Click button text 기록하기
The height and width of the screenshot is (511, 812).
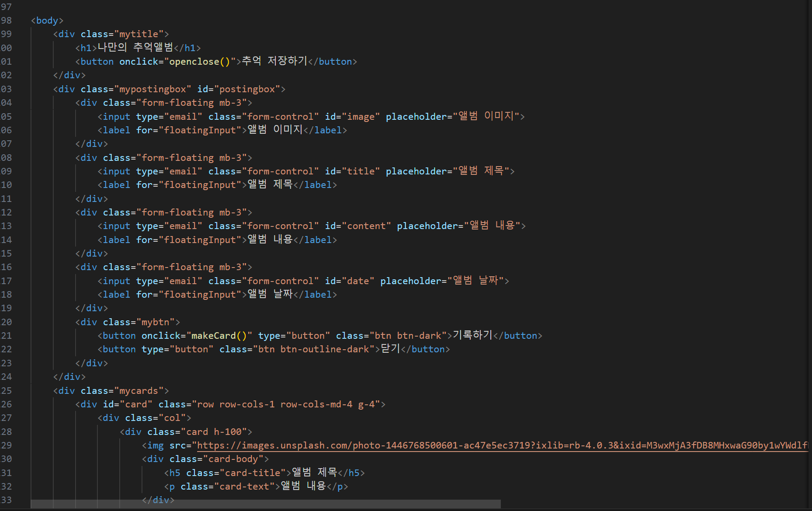473,335
